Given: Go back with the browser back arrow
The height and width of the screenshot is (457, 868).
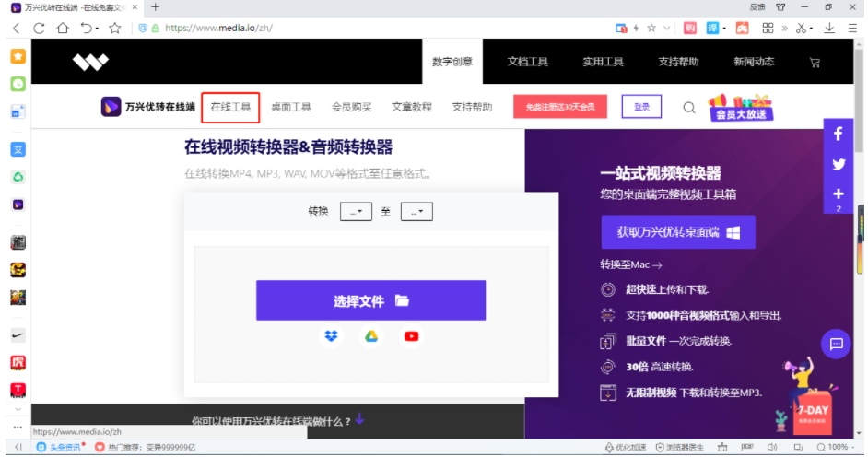Looking at the screenshot, I should coord(16,29).
